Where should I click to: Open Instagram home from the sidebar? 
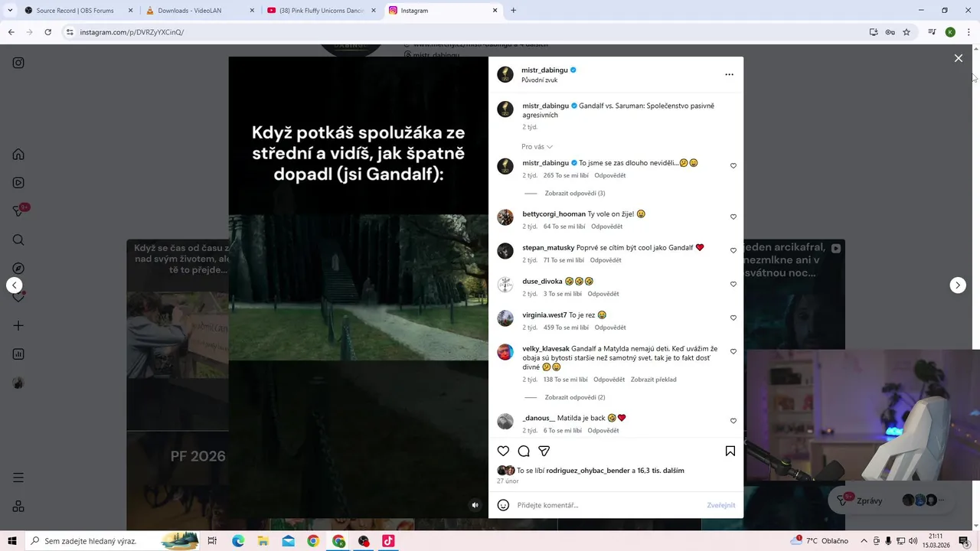click(18, 154)
